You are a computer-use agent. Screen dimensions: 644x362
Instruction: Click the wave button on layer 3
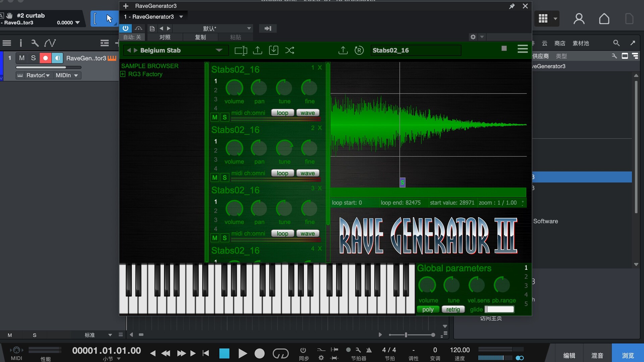pos(308,233)
